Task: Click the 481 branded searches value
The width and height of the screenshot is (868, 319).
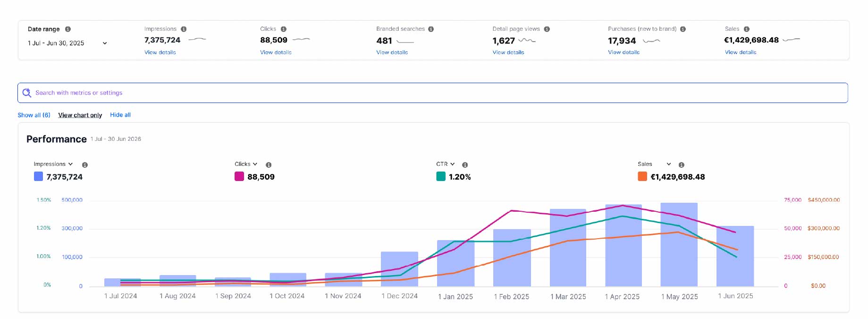Action: (384, 41)
